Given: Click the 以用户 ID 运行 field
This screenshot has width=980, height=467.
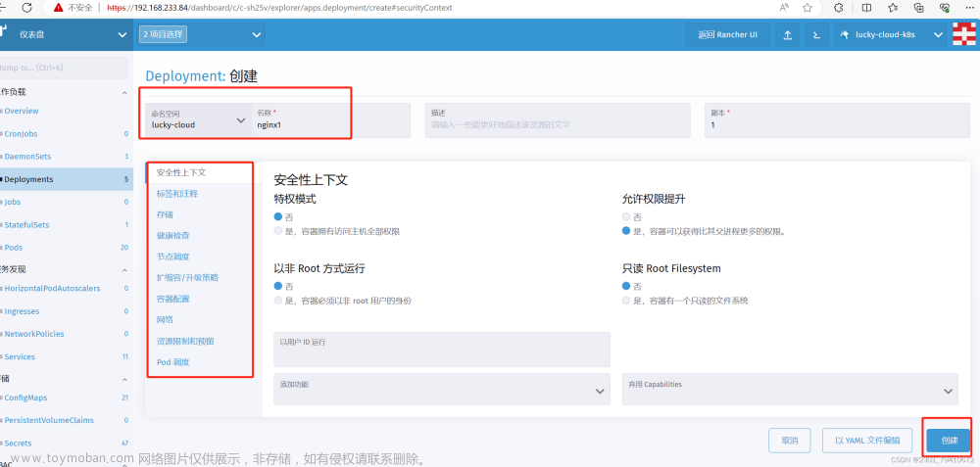Looking at the screenshot, I should coord(442,350).
